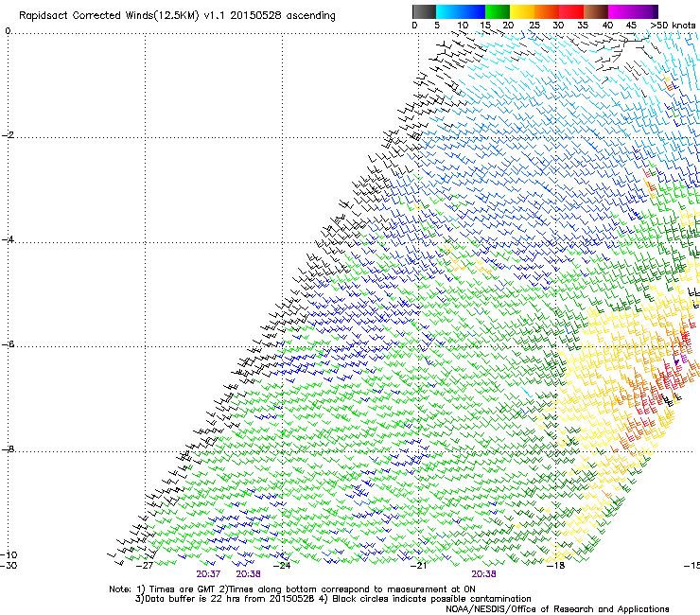Click the longitude axis label '-27'
This screenshot has width=700, height=615.
click(145, 566)
